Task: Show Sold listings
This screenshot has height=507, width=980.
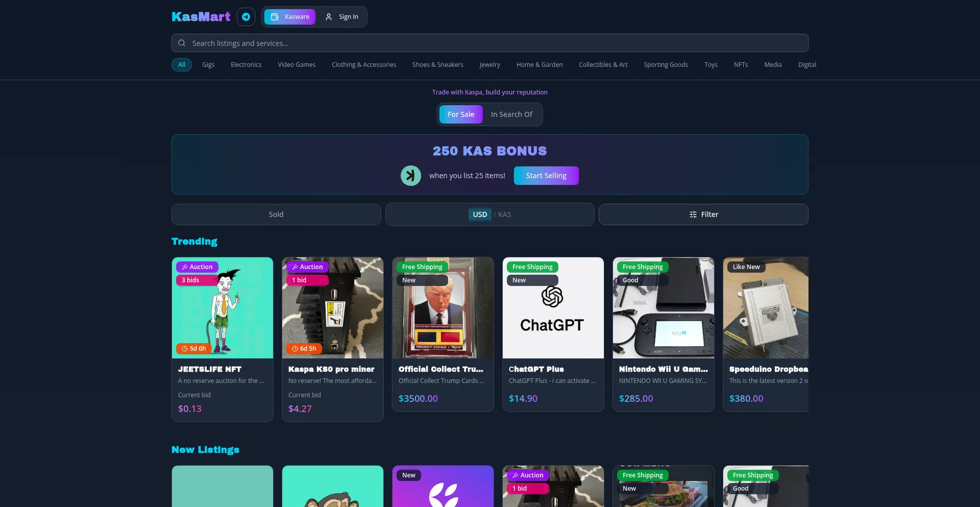Action: [x=276, y=214]
